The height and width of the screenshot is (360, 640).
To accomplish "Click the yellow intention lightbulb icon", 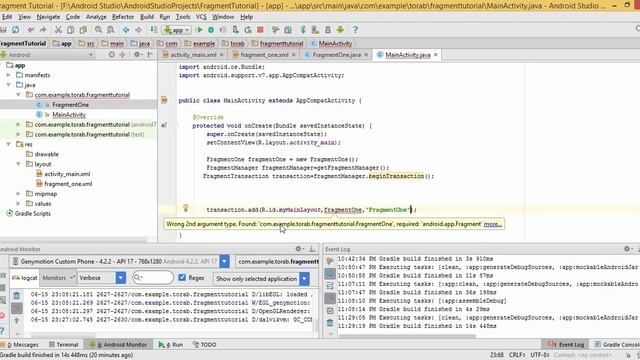I will tap(186, 208).
